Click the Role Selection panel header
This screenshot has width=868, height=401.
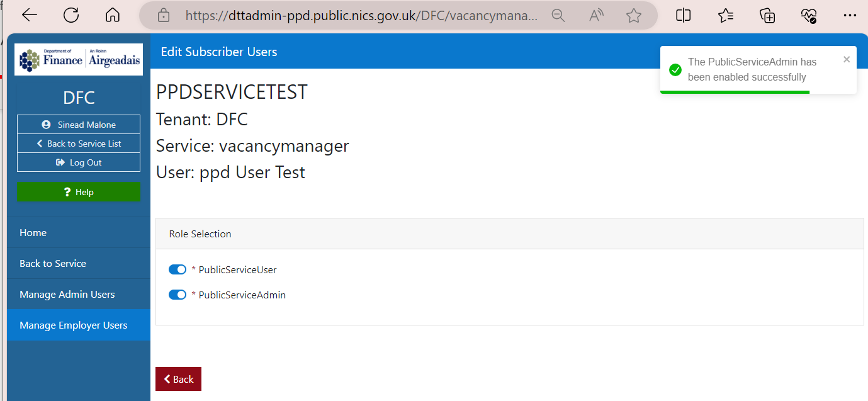510,234
